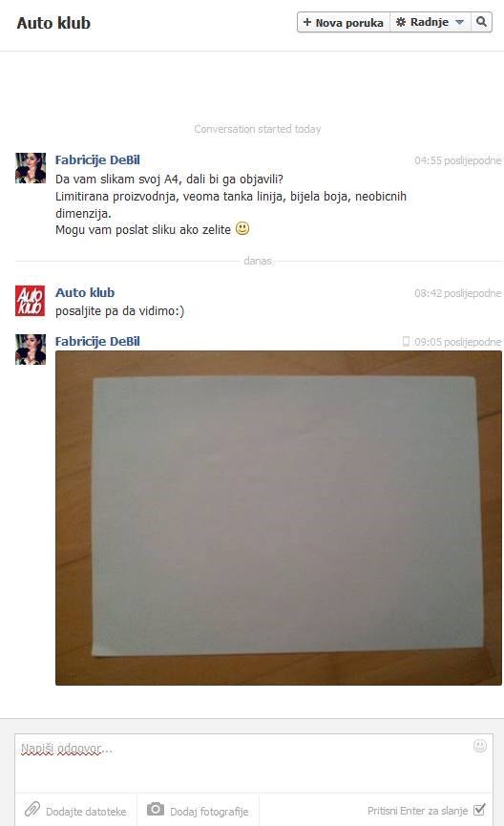Click Fabricije DeBil name above the photo
This screenshot has height=826, width=504.
[x=97, y=341]
